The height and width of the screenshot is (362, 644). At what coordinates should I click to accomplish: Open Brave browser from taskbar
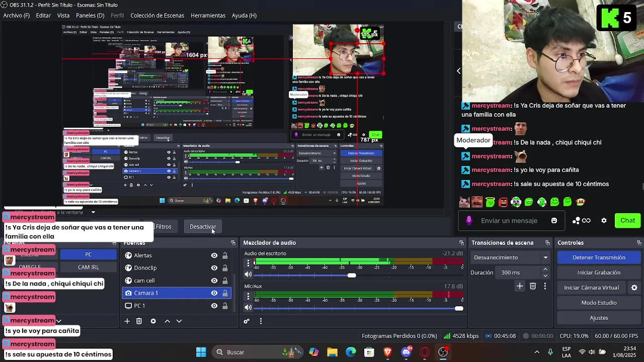(387, 352)
